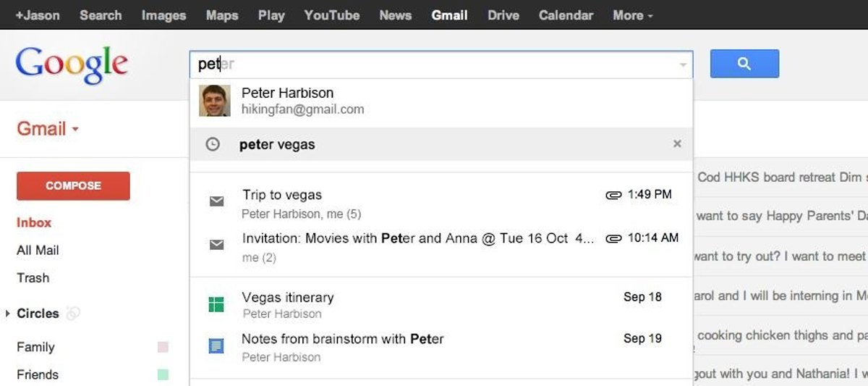
Task: Open the More menu in top bar
Action: [x=632, y=15]
